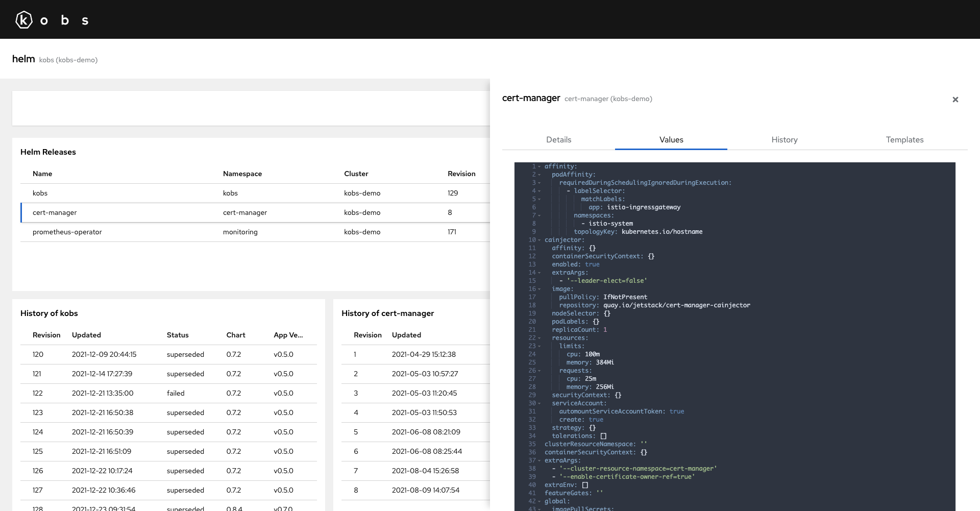Screen dimensions: 980x511
Task: Fold cainjector extraArgs at line 14
Action: (x=540, y=273)
